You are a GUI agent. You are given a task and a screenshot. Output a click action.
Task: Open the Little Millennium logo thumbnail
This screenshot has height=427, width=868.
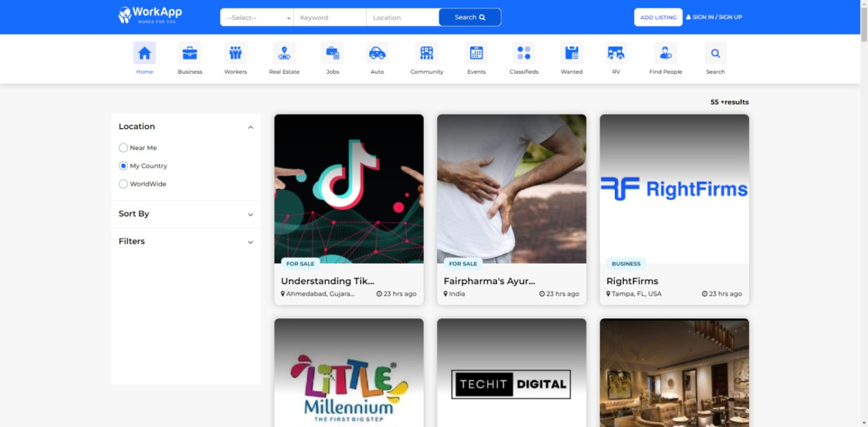click(349, 373)
